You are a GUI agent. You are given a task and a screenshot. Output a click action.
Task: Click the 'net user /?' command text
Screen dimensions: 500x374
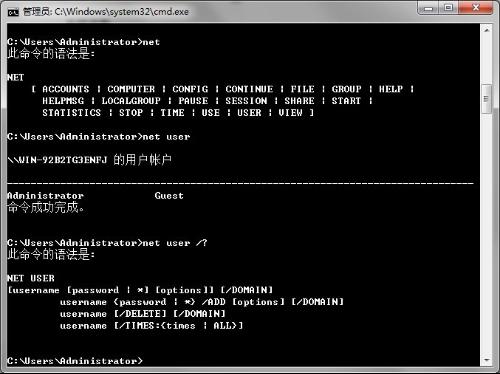point(175,243)
